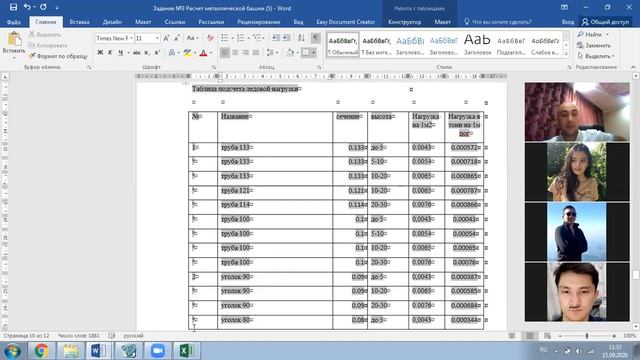Screen dimensions: 640x360
Task: Click the Sort (A-Z) icon
Action: click(x=301, y=38)
